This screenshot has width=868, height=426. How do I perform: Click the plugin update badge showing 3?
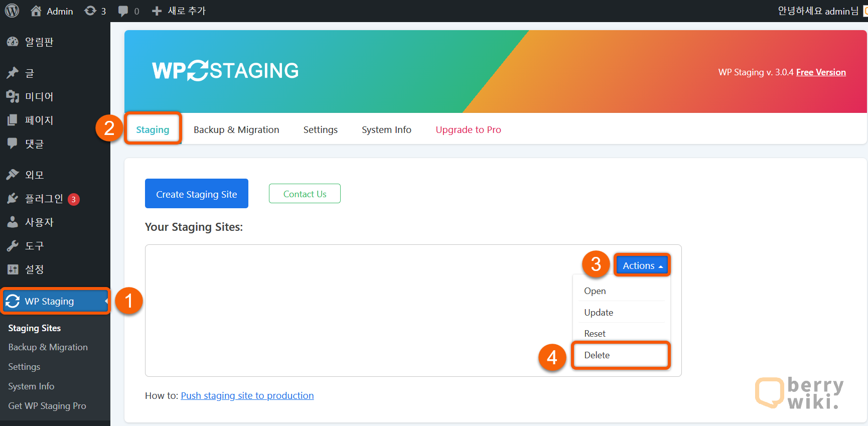click(74, 199)
